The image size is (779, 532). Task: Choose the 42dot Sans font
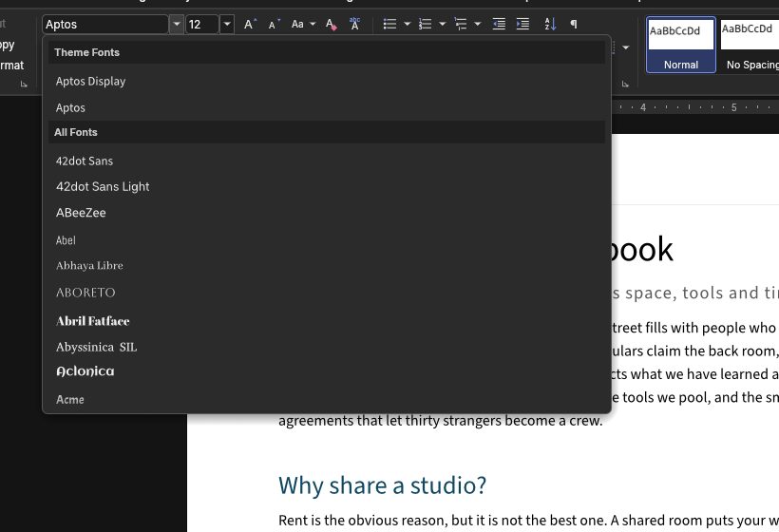[327, 161]
